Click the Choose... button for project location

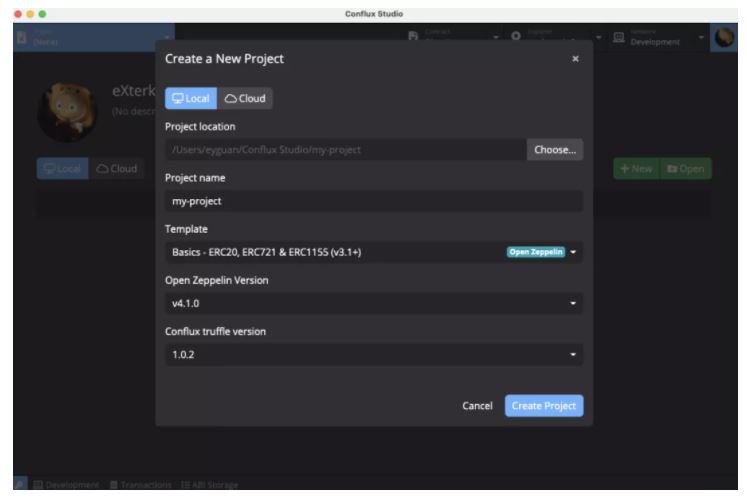point(555,150)
